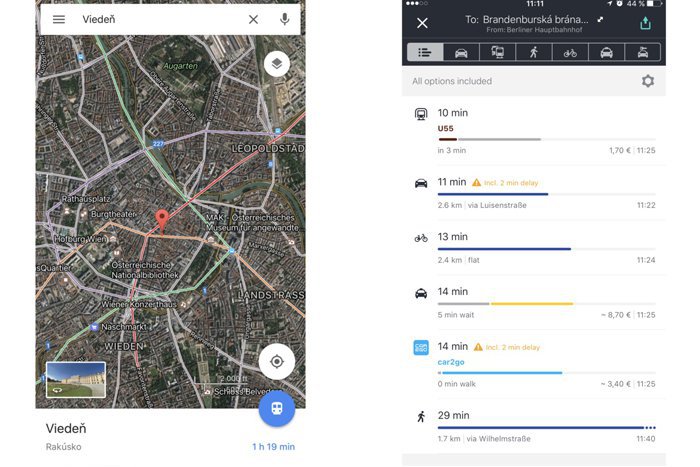
Task: Switch to public transit mode tab
Action: [x=497, y=52]
